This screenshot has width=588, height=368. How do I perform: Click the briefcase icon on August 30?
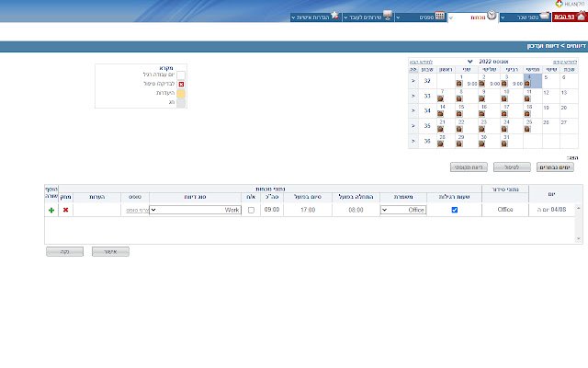click(481, 144)
